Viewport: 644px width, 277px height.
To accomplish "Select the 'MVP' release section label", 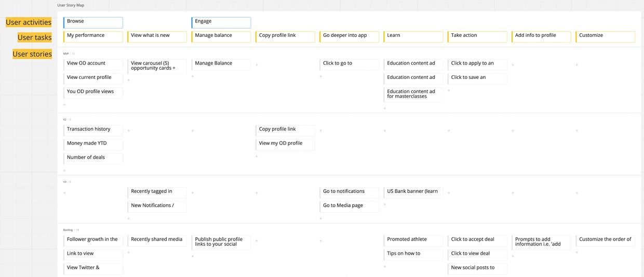I will pyautogui.click(x=66, y=54).
